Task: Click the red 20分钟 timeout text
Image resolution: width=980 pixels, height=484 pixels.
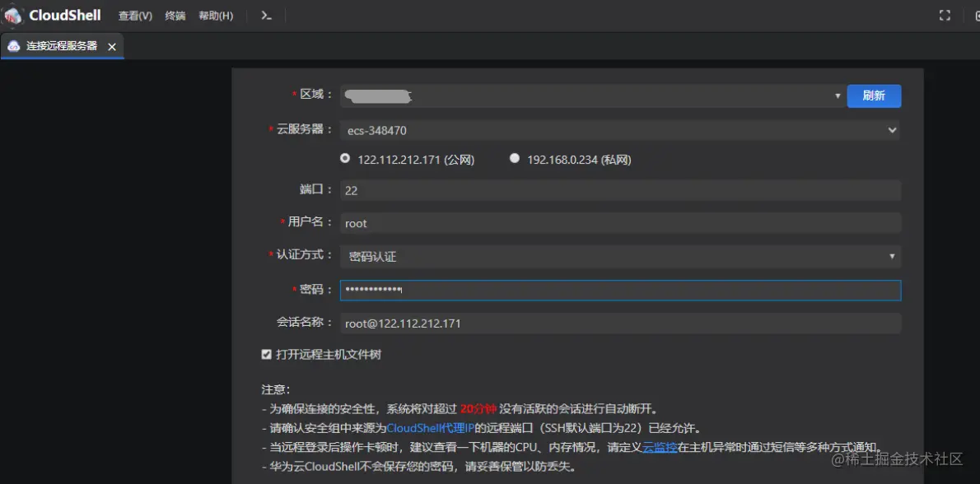Action: pyautogui.click(x=478, y=409)
